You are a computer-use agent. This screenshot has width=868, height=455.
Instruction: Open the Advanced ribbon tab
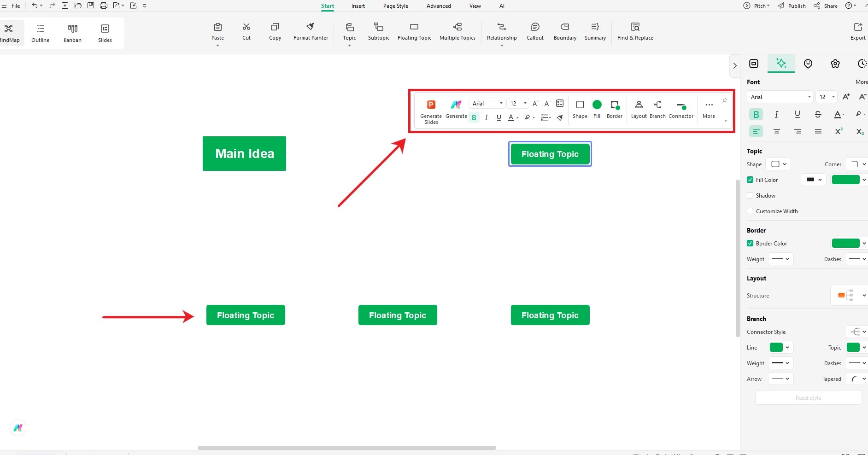click(439, 6)
